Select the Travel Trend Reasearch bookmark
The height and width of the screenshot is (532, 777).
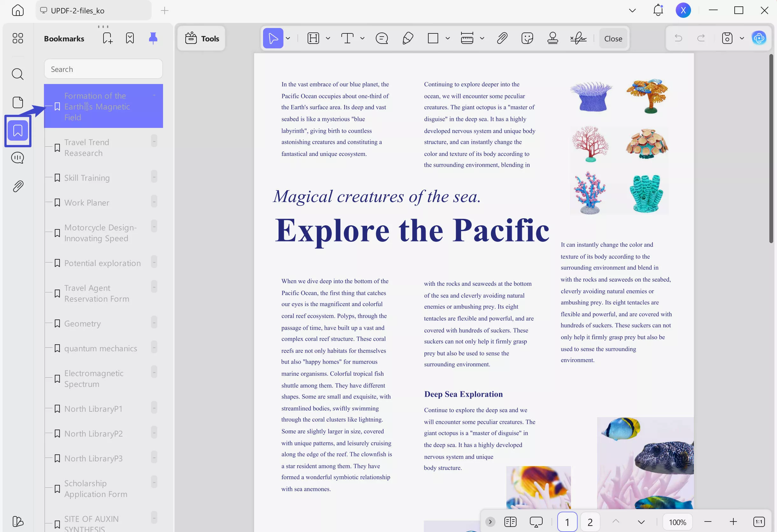pos(103,148)
